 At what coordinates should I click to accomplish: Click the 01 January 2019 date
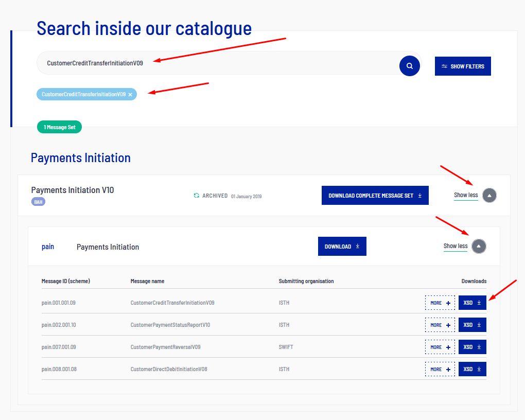tap(246, 196)
